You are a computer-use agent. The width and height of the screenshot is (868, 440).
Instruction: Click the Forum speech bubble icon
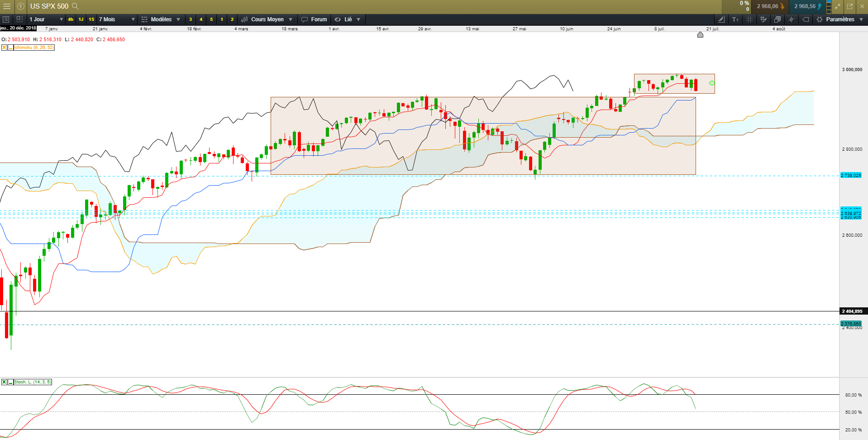pyautogui.click(x=305, y=19)
